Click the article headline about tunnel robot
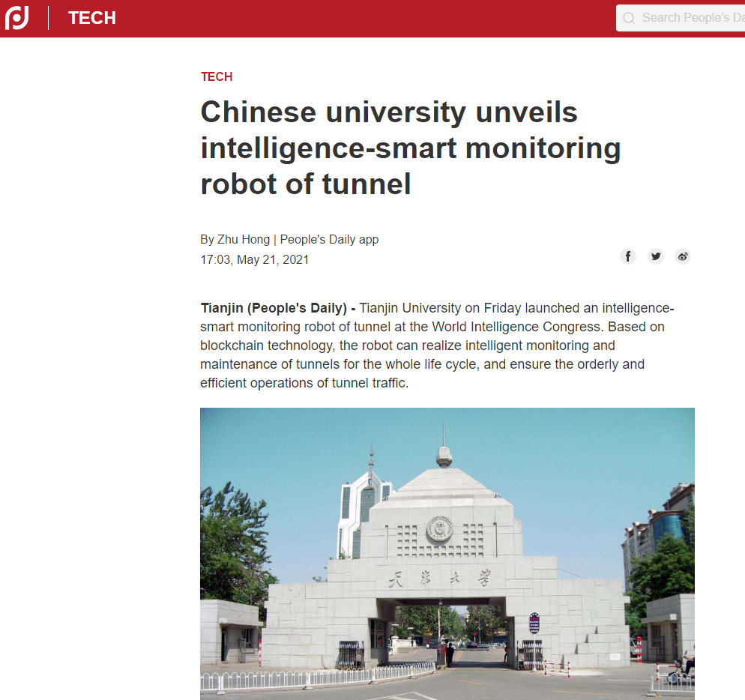The width and height of the screenshot is (745, 700). click(411, 148)
